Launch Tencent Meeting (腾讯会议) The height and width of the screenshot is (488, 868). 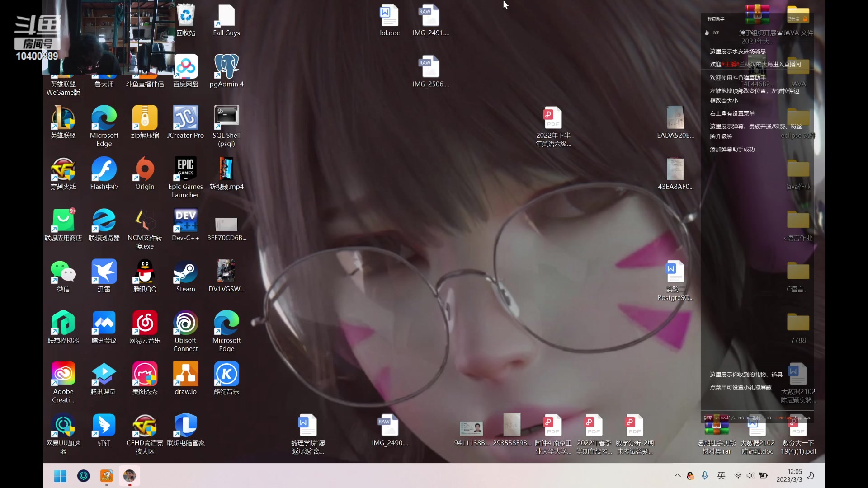pyautogui.click(x=104, y=327)
